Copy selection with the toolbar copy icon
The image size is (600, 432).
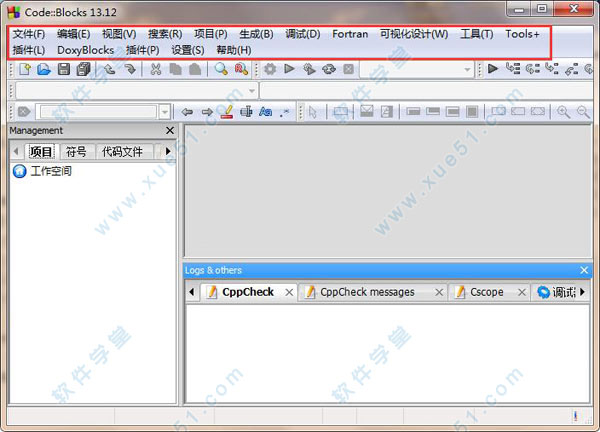175,69
